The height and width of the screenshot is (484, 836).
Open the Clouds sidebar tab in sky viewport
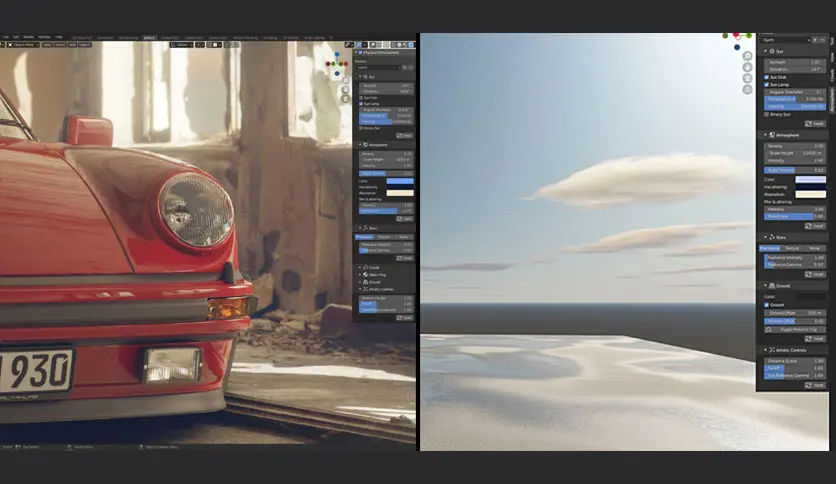(x=832, y=75)
